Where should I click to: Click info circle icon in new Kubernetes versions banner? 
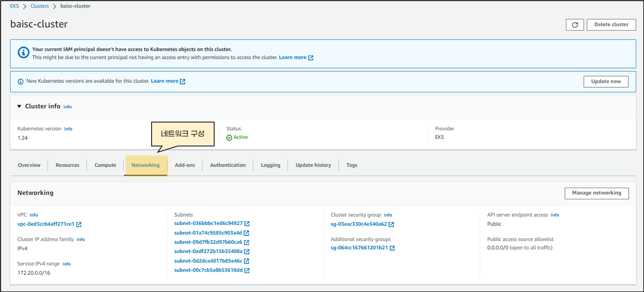click(x=21, y=82)
